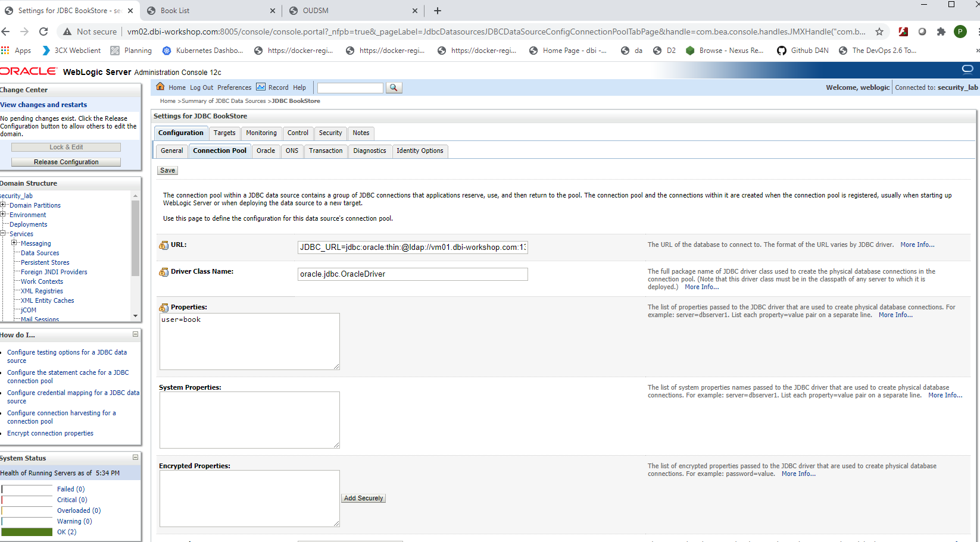Click into Driver Class Name field
Viewport: 980px width, 542px height.
click(x=413, y=274)
